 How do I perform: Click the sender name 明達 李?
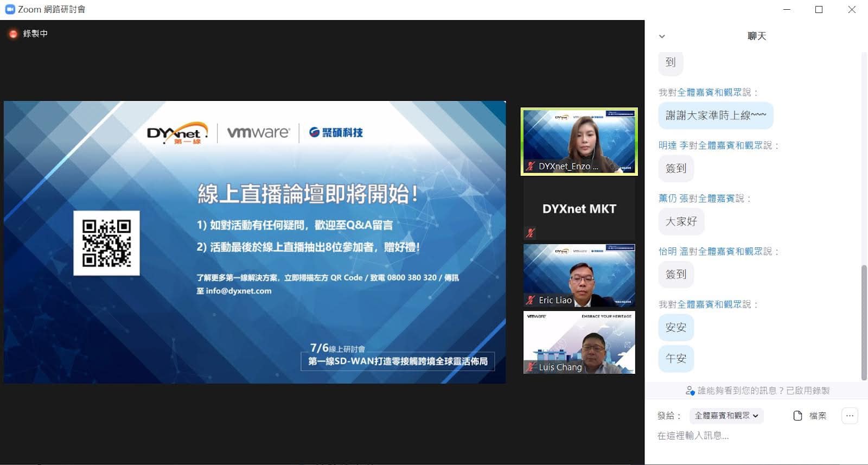pos(673,145)
